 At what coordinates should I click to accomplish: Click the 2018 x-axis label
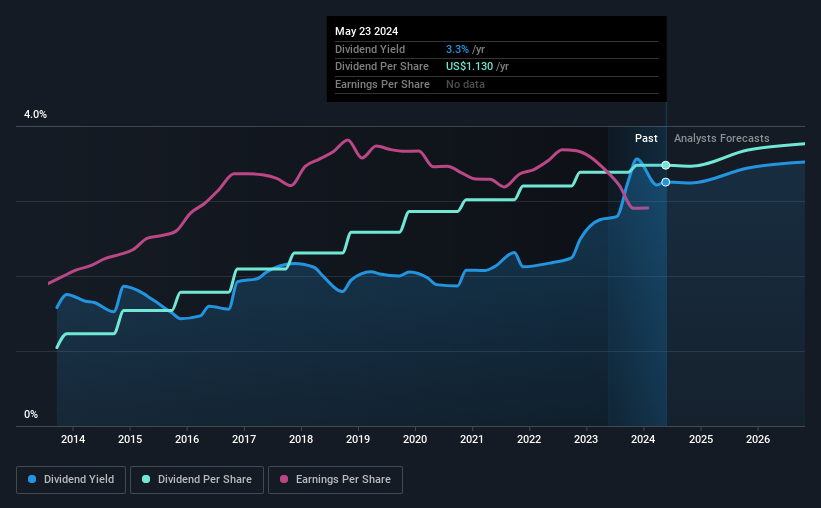click(x=301, y=439)
